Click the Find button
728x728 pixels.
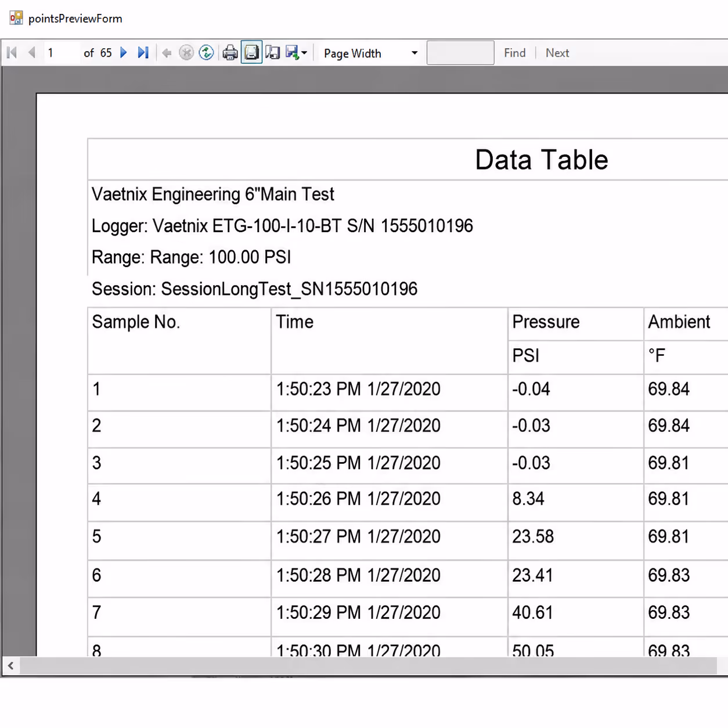(515, 53)
